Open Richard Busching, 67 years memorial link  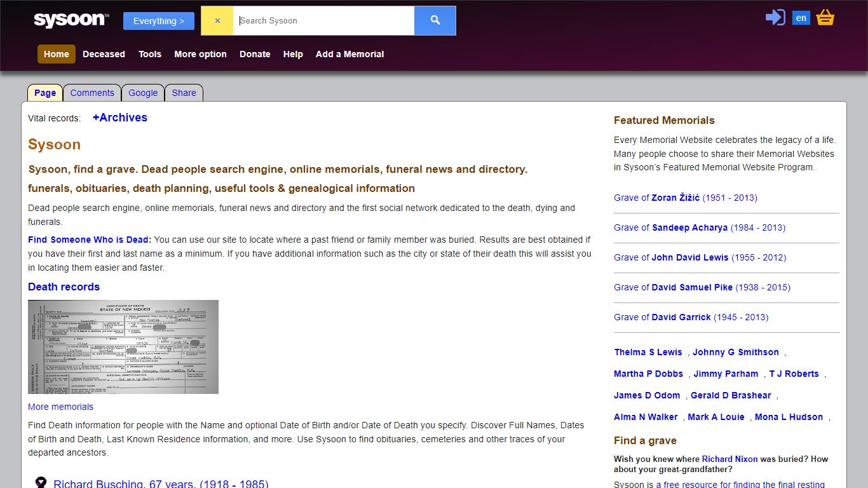tap(161, 484)
